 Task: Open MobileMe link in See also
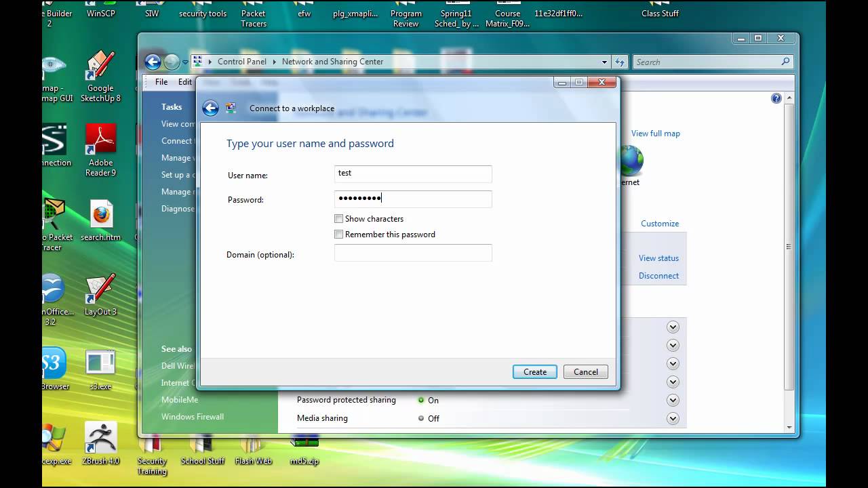tap(179, 400)
